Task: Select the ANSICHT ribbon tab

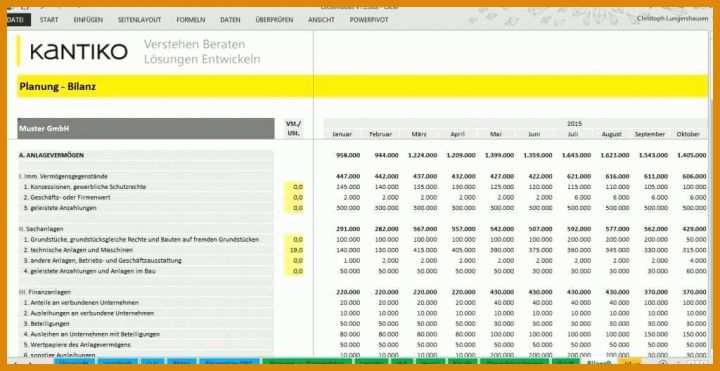Action: [321, 20]
